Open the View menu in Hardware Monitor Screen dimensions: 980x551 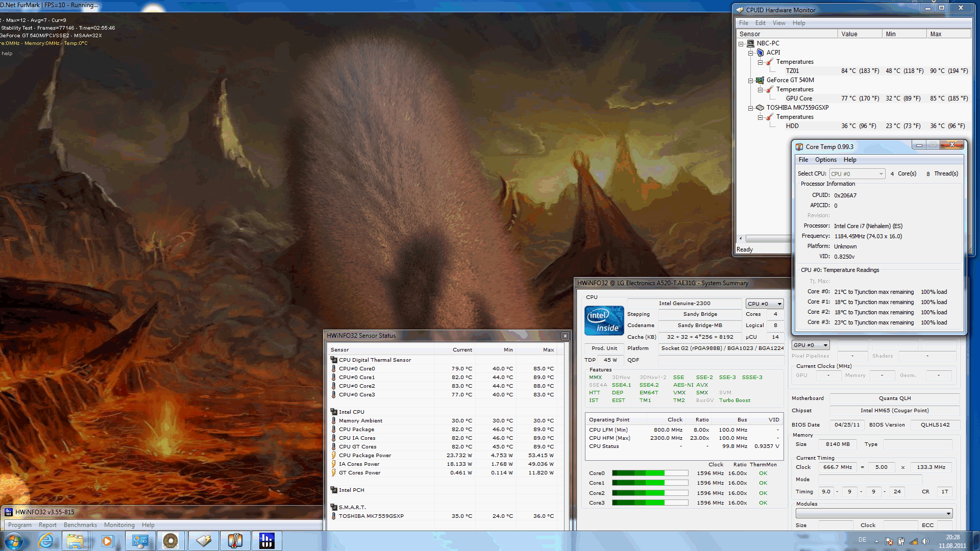(778, 23)
